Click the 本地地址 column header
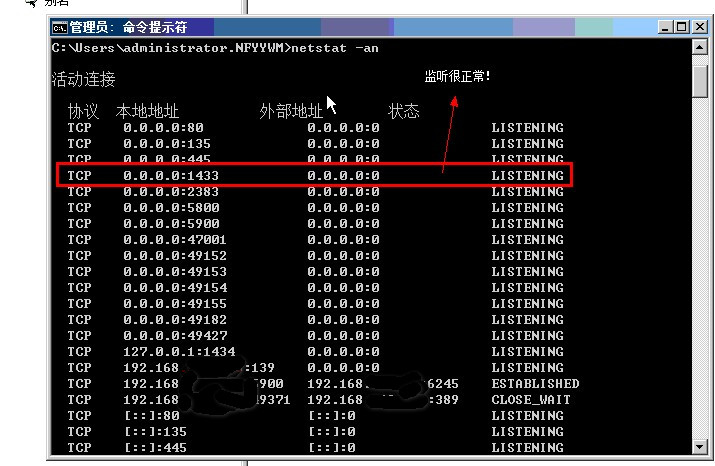The image size is (715, 466). point(147,111)
